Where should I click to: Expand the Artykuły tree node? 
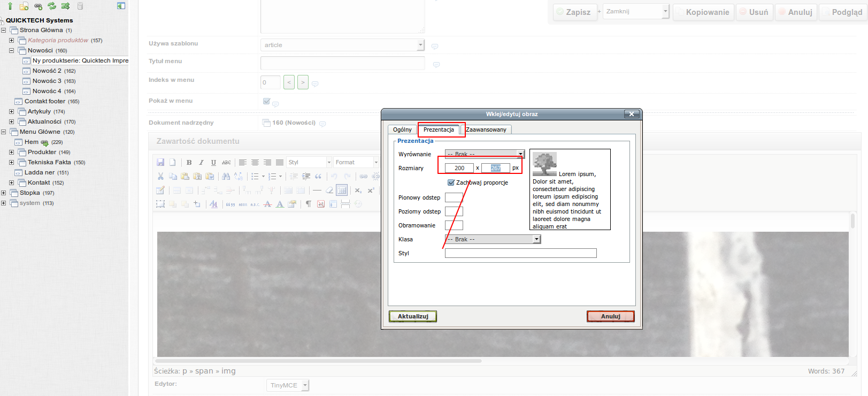tap(11, 111)
